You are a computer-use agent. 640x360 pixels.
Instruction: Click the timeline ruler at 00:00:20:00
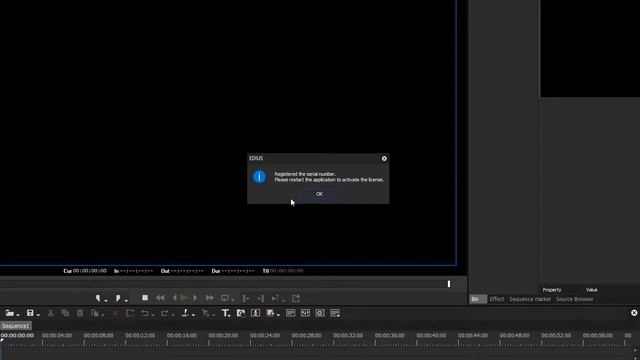[x=223, y=336]
